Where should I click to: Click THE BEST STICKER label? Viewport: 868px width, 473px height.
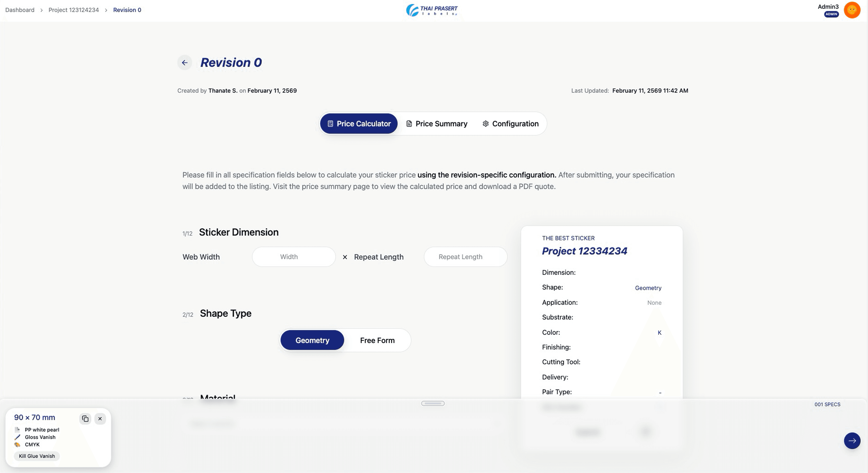coord(568,238)
